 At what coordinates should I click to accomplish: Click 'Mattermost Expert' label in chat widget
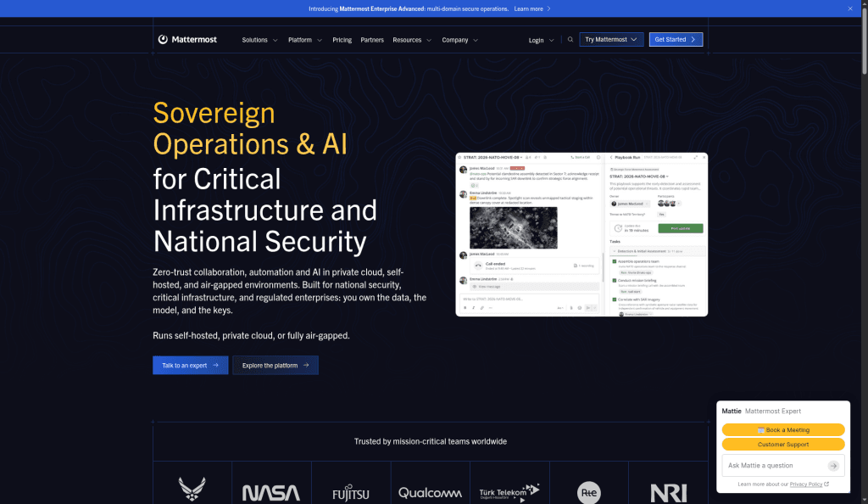[x=773, y=411]
